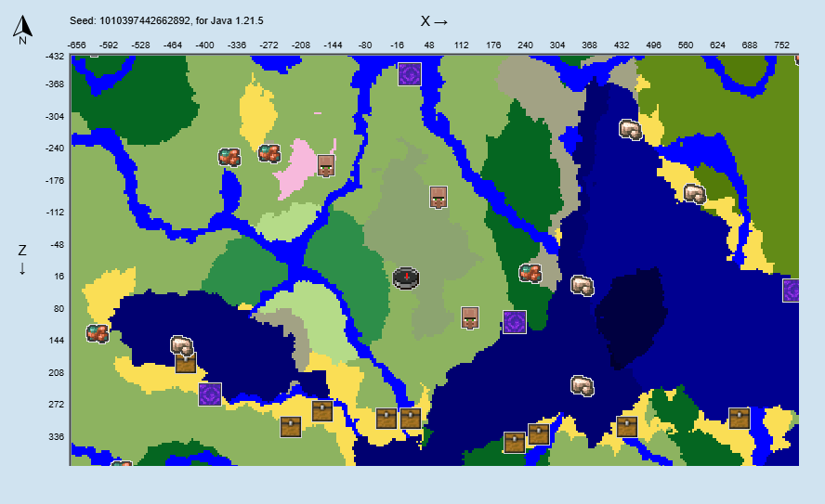Click the '336' Z-axis label
825x504 pixels.
[x=57, y=437]
